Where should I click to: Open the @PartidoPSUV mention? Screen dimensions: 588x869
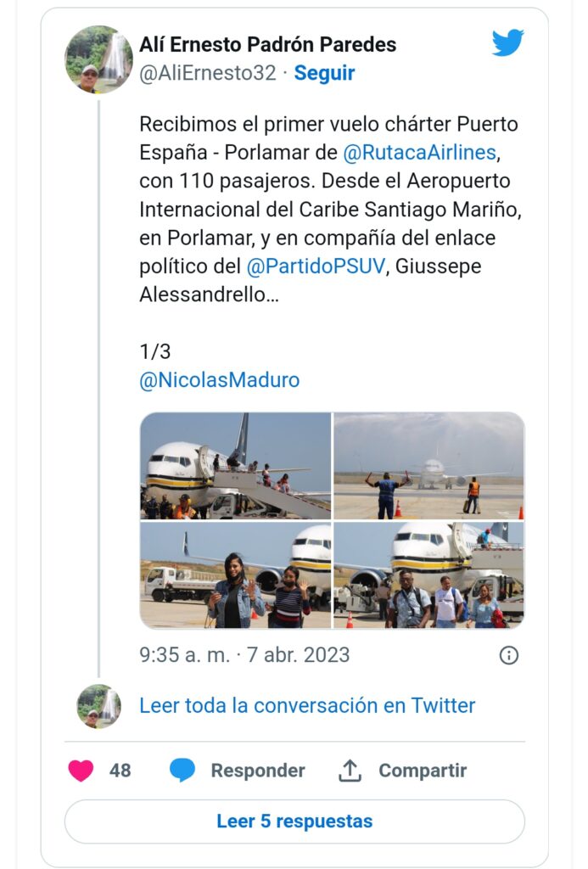pos(316,266)
